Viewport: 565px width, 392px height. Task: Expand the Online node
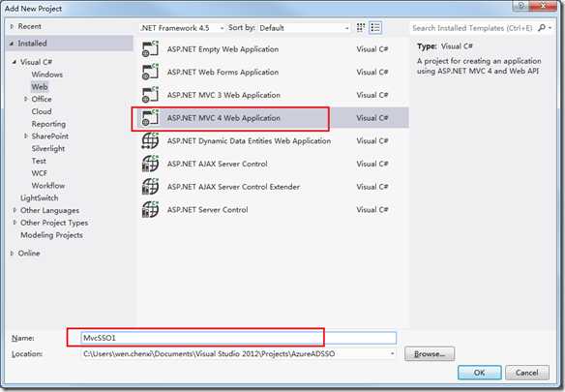(12, 254)
